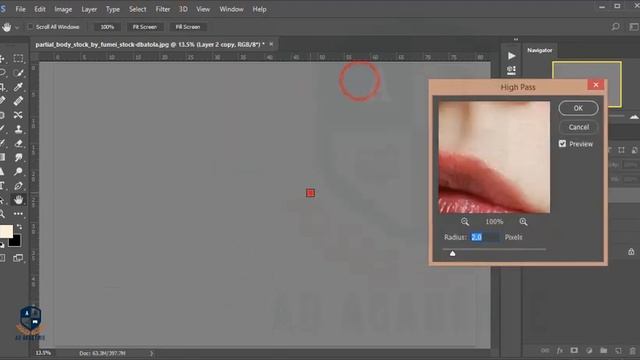Select the Hand tool in toolbox
Screen dimensions: 640x360
[x=18, y=200]
